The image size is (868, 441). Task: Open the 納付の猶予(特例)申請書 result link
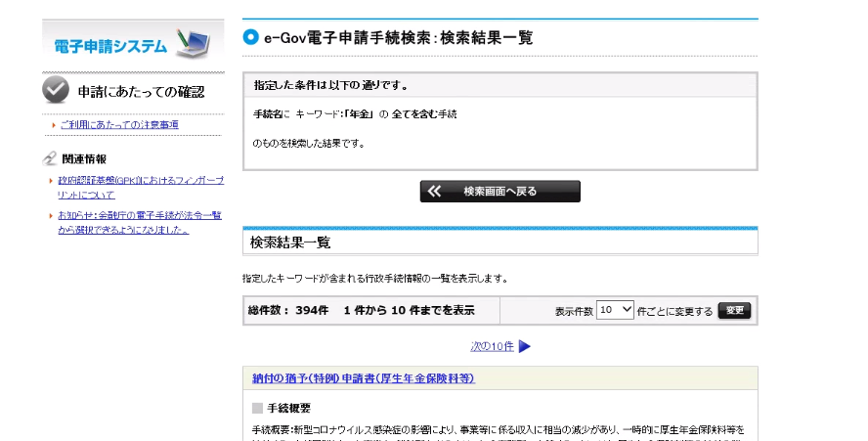[x=363, y=378]
